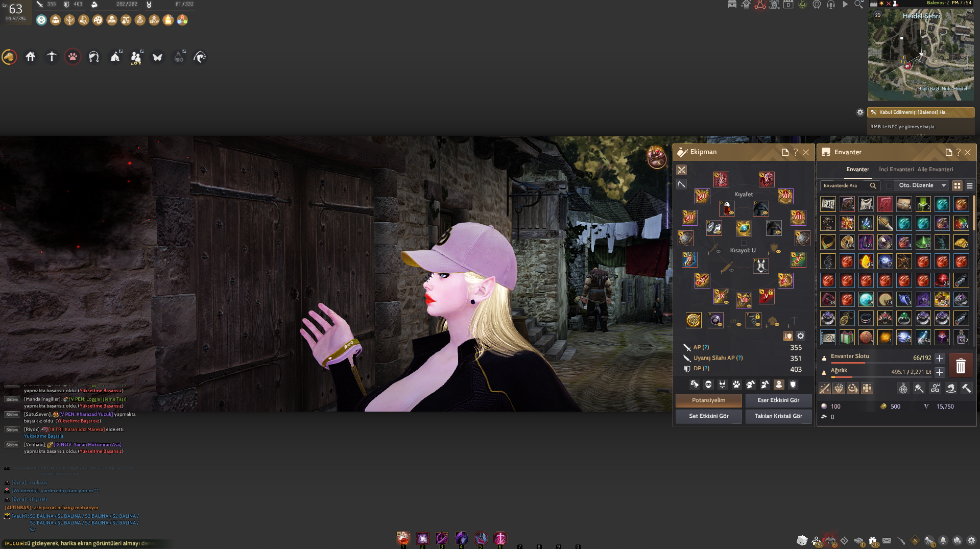This screenshot has height=549, width=980.
Task: Click the fishing rod fish icon
Action: click(200, 57)
